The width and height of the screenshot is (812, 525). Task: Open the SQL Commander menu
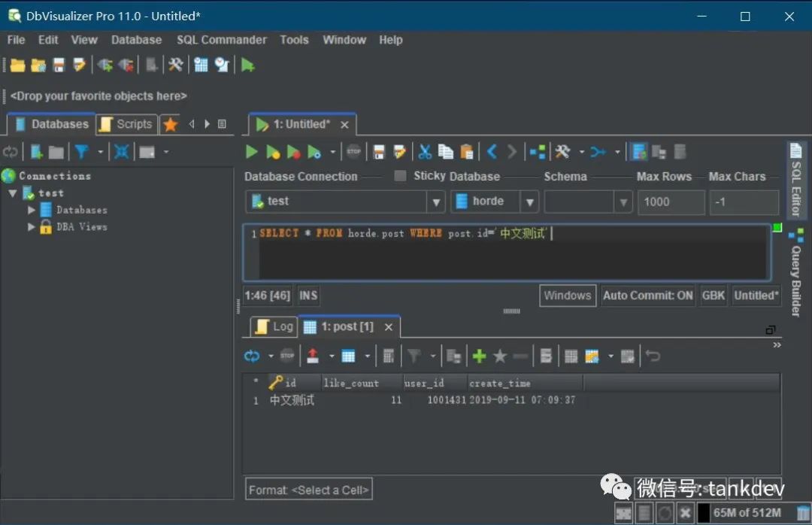coord(222,40)
